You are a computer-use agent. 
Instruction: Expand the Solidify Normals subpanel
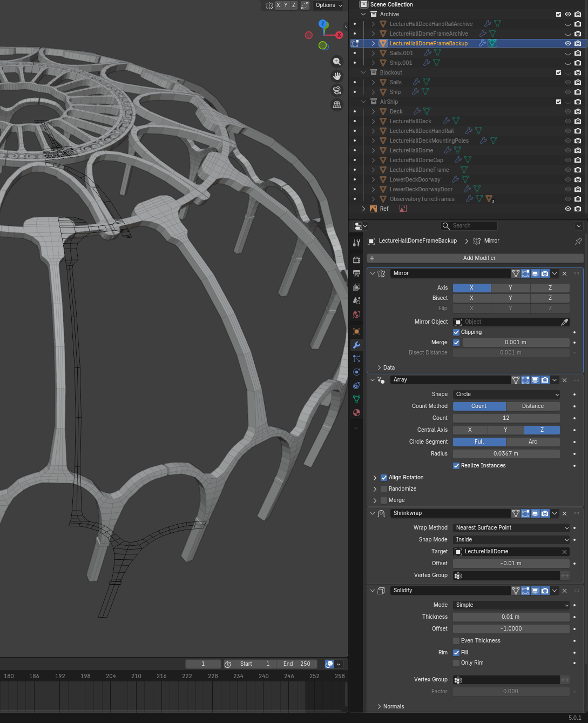[379, 706]
